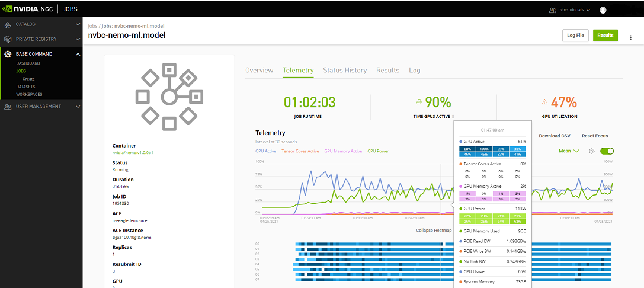Click the Catalog sidebar icon
The width and height of the screenshot is (644, 288).
8,25
